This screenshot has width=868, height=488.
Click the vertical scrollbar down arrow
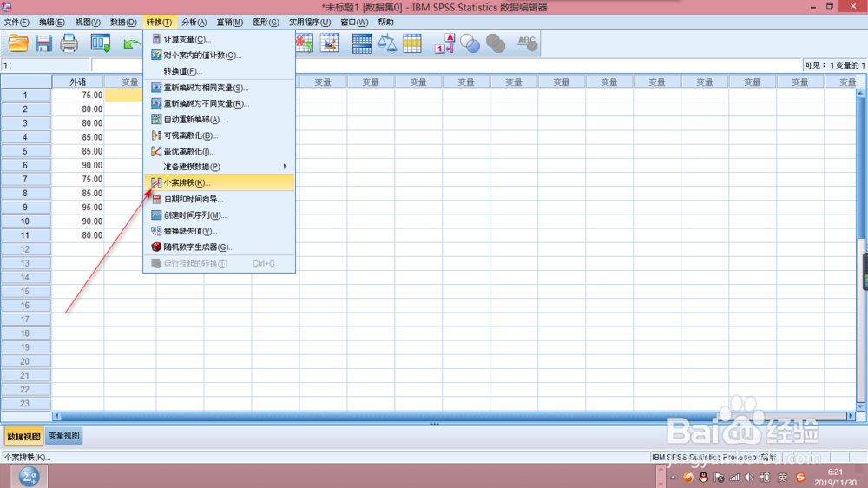[x=860, y=406]
